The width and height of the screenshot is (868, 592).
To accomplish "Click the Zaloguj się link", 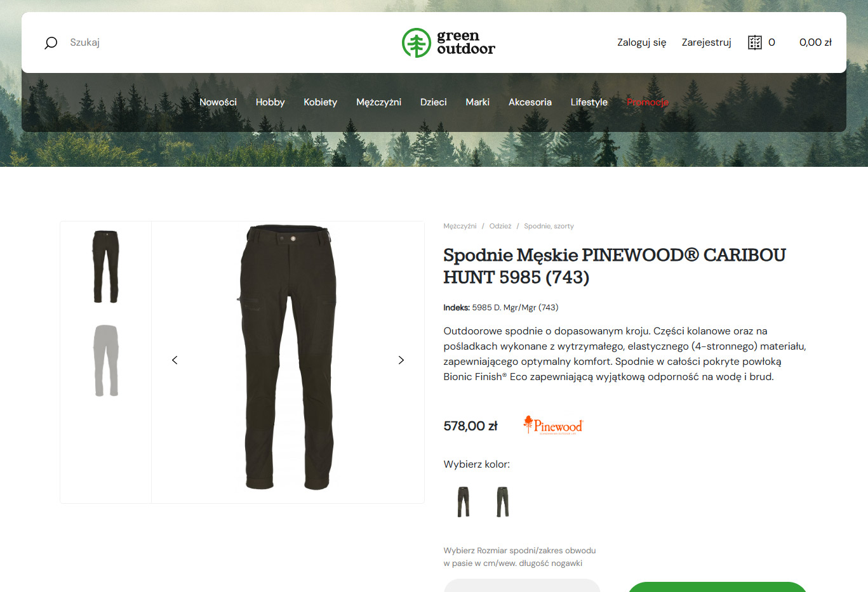I will (641, 43).
